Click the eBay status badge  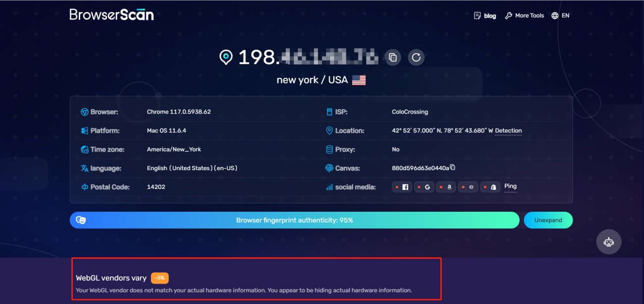pos(468,187)
